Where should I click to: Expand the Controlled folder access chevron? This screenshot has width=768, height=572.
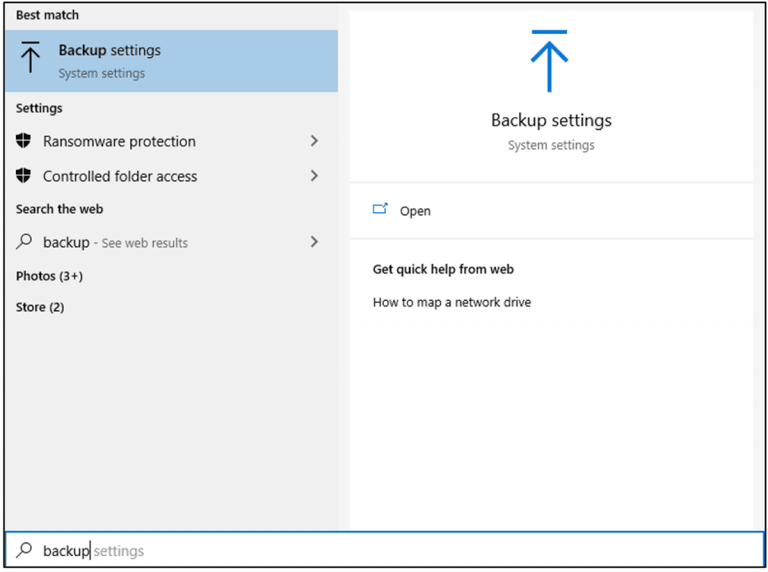pyautogui.click(x=314, y=176)
